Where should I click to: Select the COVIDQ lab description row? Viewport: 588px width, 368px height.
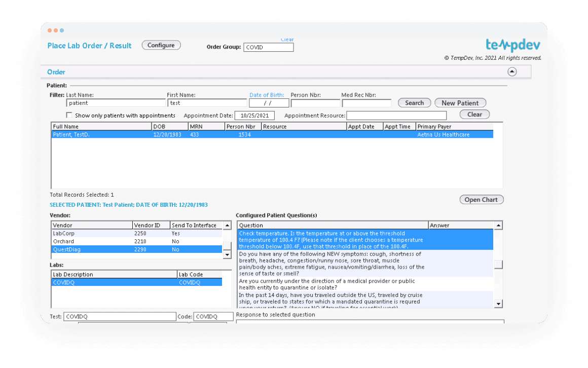(x=114, y=282)
